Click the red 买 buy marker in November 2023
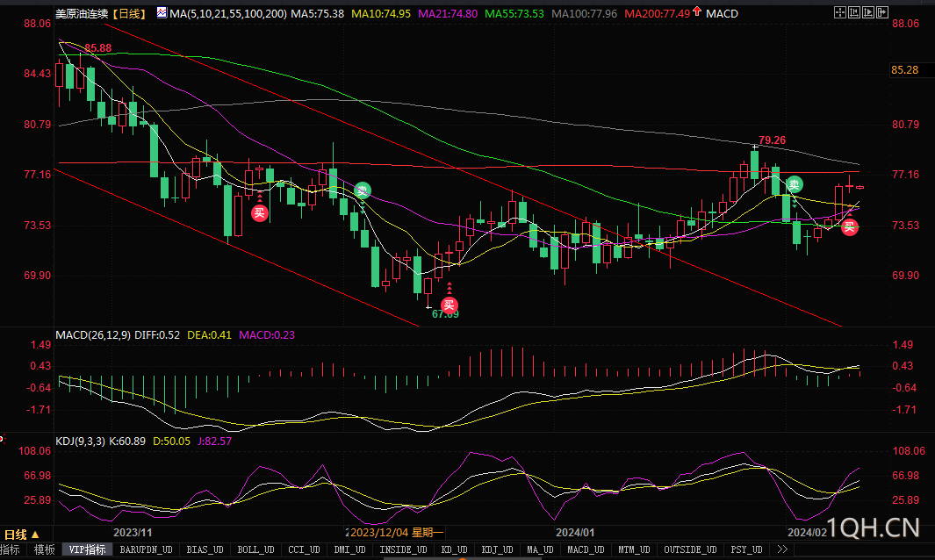Screen dimensions: 935x560 (x=259, y=212)
